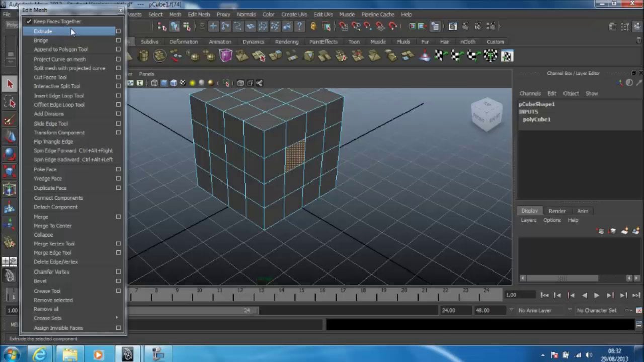Open Poke Face options box

pyautogui.click(x=118, y=169)
